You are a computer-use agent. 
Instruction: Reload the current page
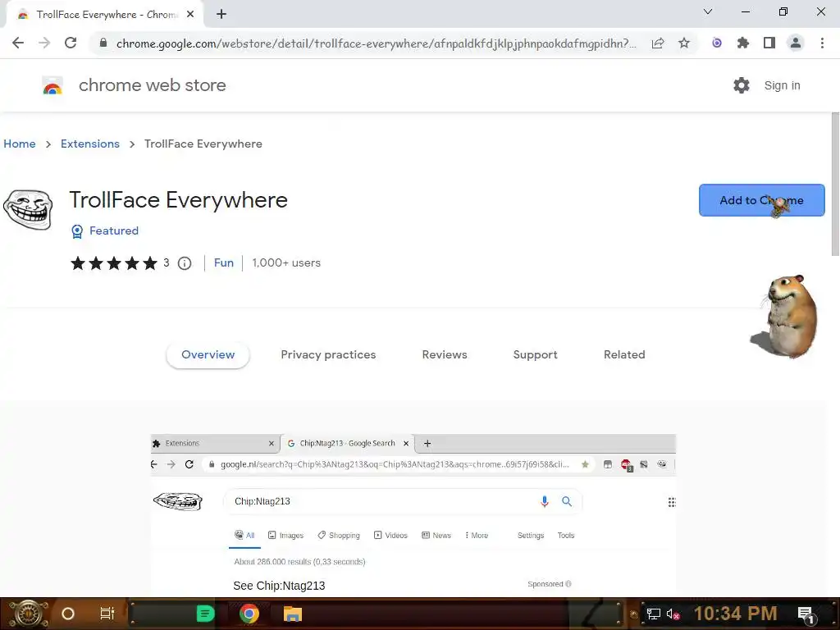71,43
